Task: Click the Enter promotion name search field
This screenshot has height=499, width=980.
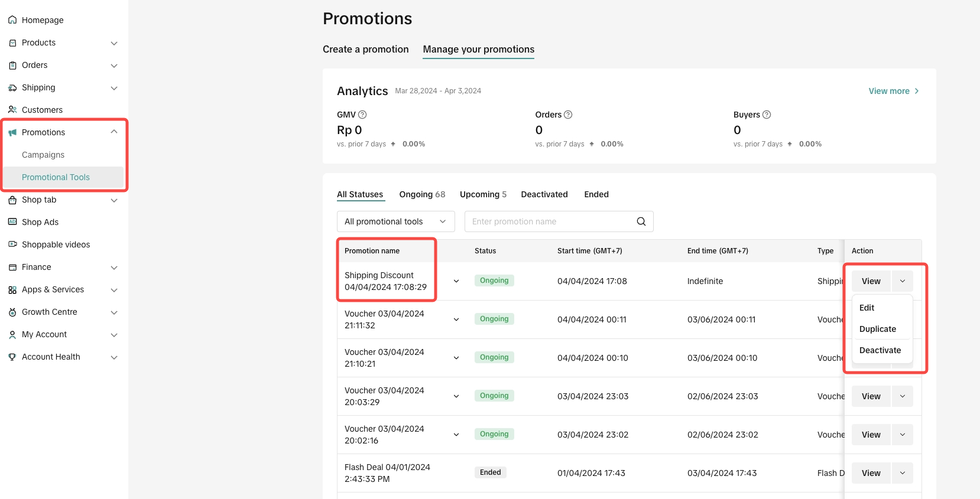Action: click(x=549, y=221)
